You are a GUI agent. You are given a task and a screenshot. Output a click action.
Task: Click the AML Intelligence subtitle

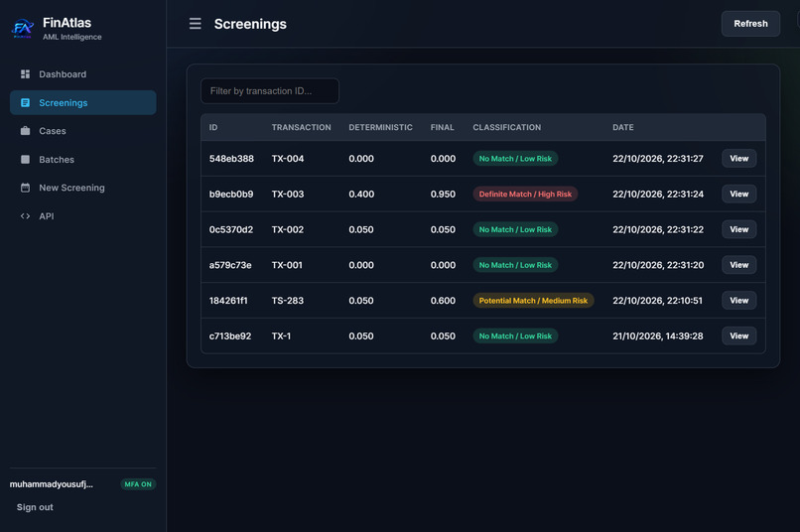[71, 37]
